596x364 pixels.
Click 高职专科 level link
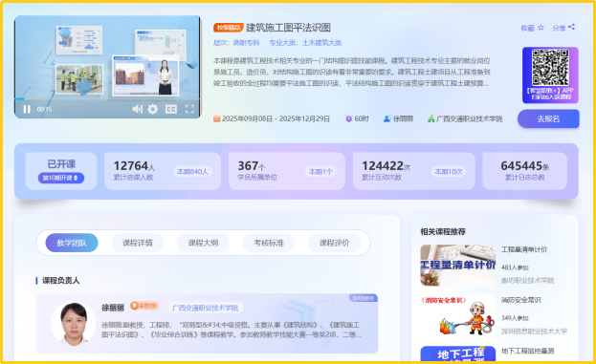pos(246,43)
